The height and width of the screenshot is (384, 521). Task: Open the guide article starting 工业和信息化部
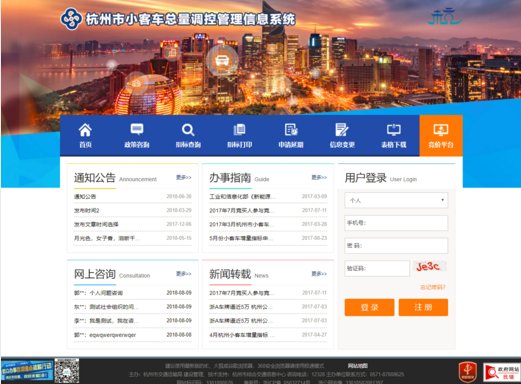click(268, 196)
